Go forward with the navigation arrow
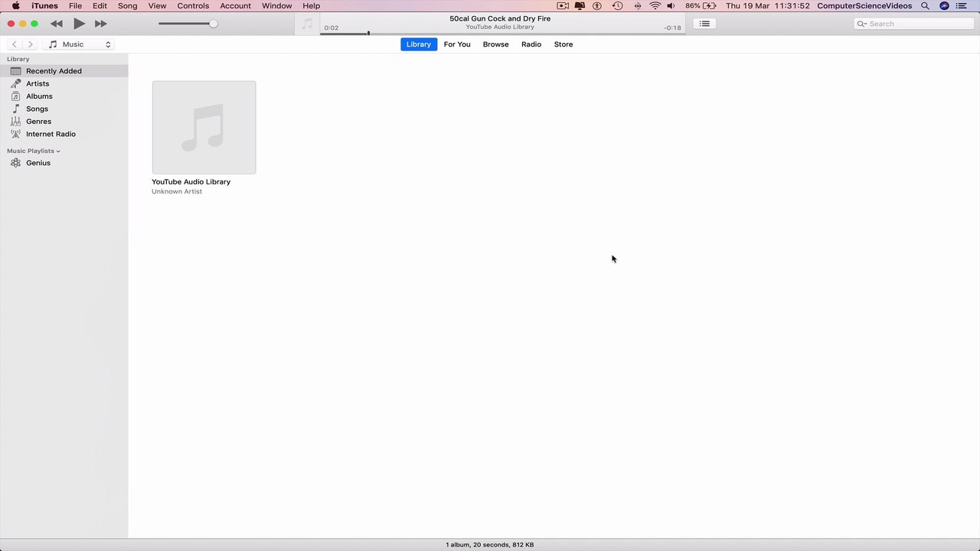Screen dimensions: 980x551 31,44
